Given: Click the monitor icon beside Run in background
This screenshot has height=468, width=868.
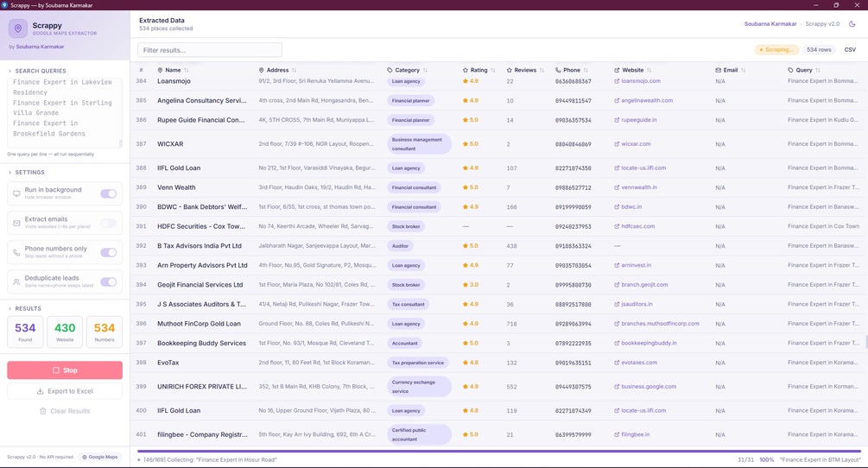Looking at the screenshot, I should tap(16, 193).
